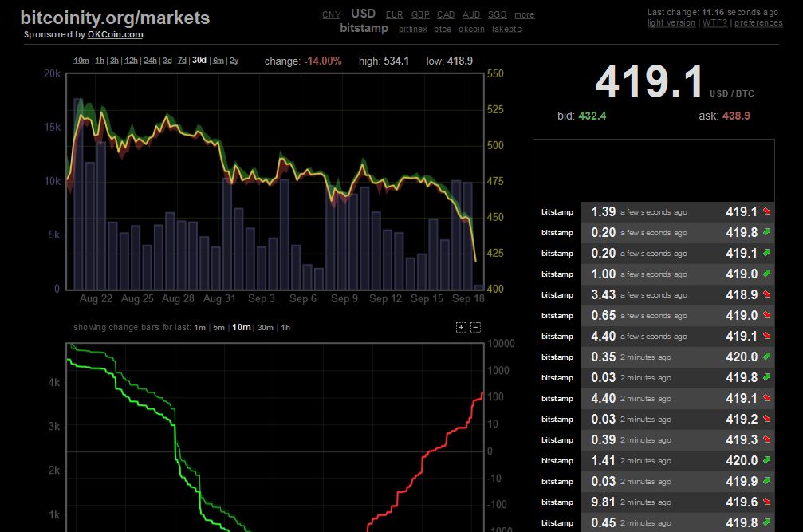This screenshot has width=803, height=532.
Task: Click the plus zoom icon above depth chart
Action: click(461, 327)
